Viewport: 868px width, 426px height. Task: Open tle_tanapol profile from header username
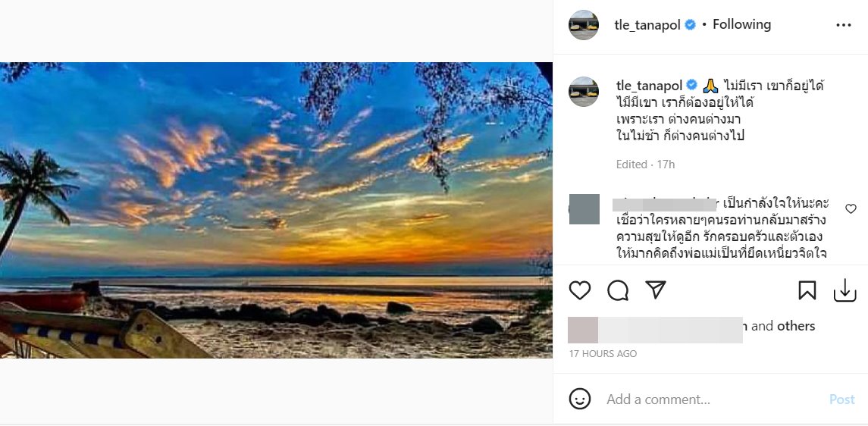[x=648, y=24]
